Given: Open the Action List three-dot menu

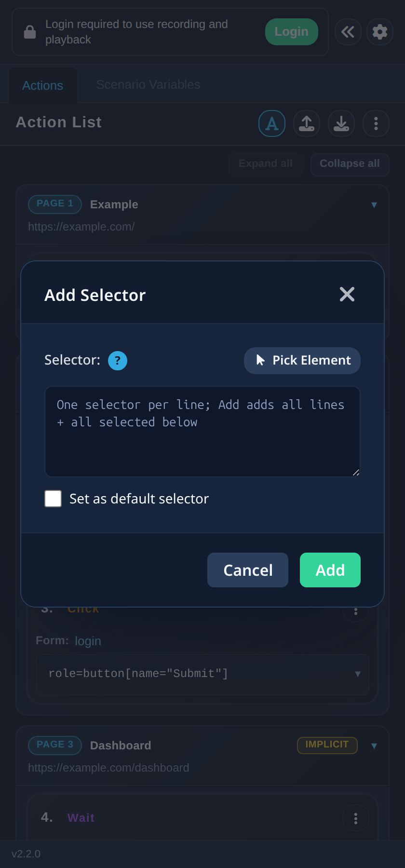Looking at the screenshot, I should pos(376,123).
